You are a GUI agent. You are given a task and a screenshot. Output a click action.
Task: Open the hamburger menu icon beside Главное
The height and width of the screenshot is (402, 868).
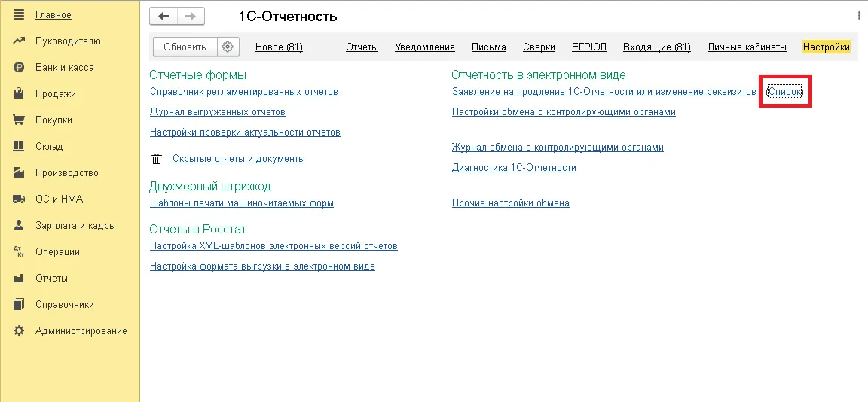(19, 14)
